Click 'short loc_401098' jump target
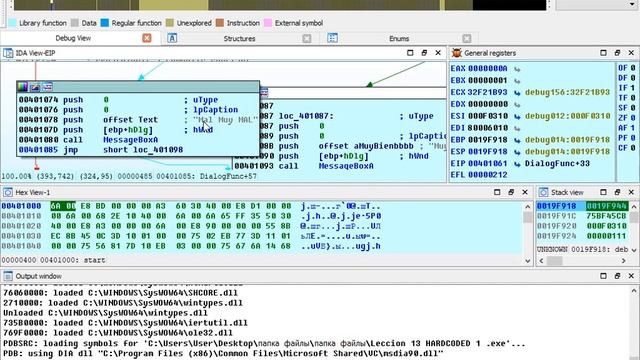The width and height of the screenshot is (640, 360). click(x=143, y=149)
